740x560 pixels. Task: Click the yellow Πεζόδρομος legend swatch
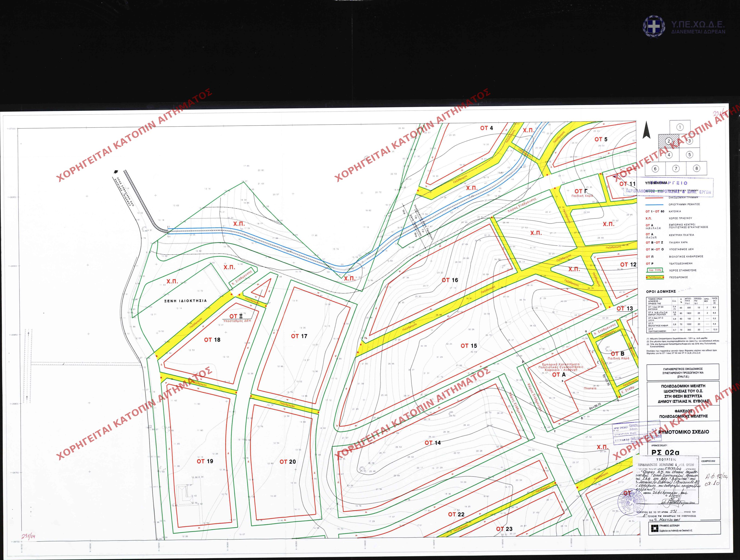[x=655, y=277]
